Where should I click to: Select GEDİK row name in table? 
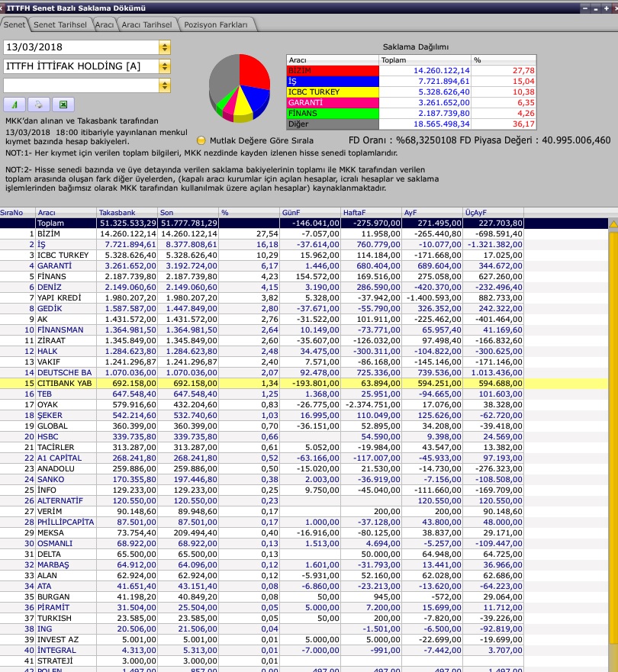pyautogui.click(x=50, y=309)
